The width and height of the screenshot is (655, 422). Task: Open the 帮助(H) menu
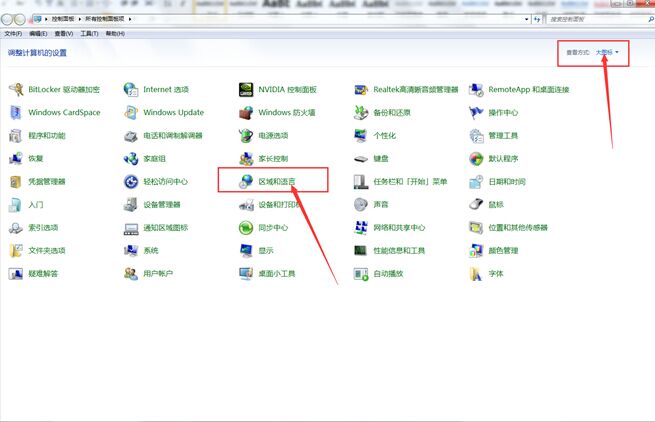(115, 33)
